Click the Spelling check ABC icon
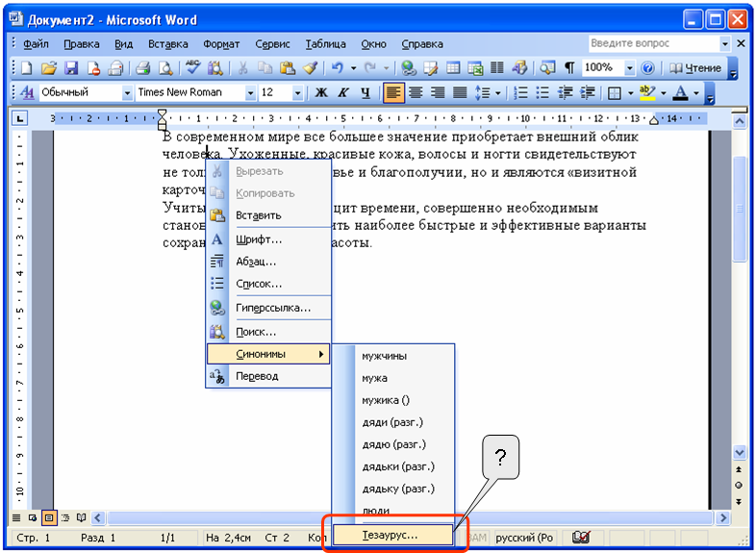 192,68
